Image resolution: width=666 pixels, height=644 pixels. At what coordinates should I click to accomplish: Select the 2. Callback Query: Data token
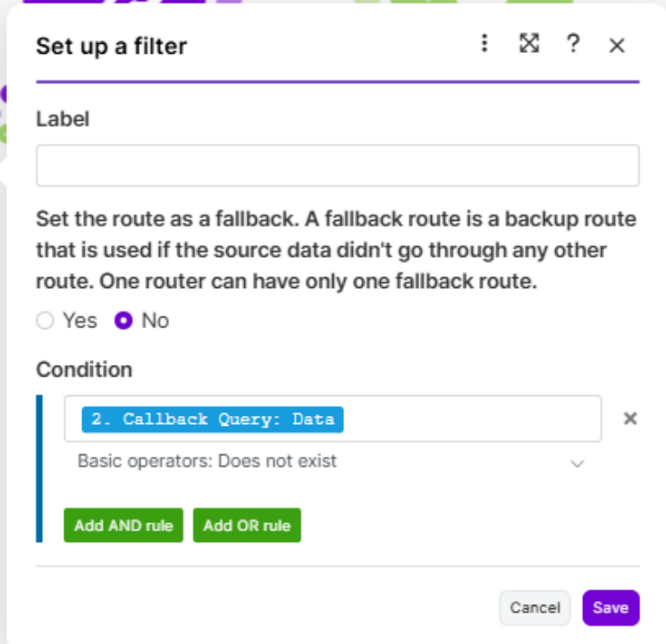click(x=213, y=419)
